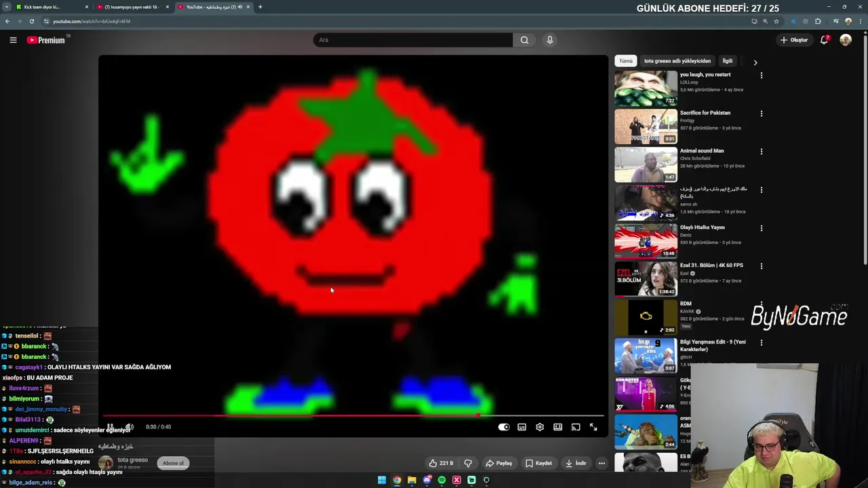
Task: Mute video using speaker icon
Action: [x=130, y=427]
